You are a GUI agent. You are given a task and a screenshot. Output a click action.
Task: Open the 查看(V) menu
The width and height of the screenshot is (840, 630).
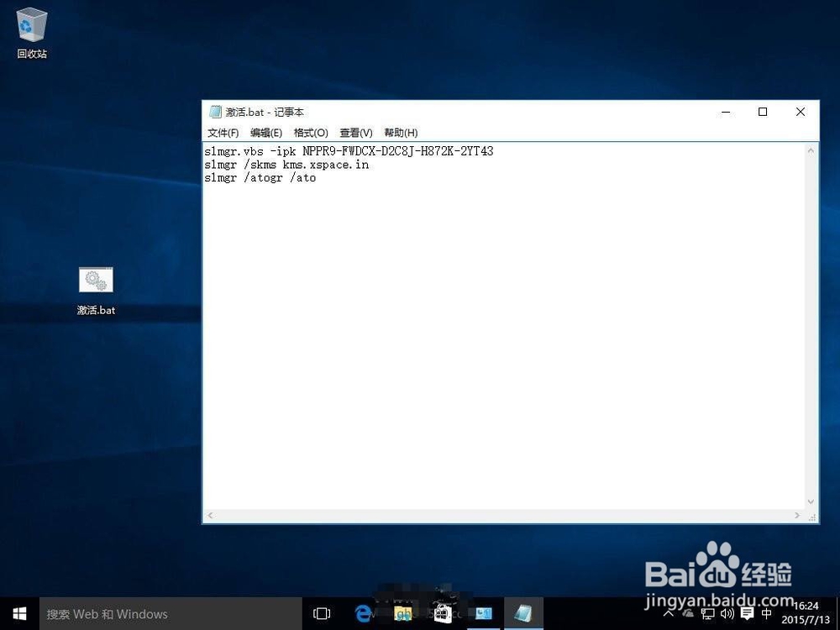pos(355,132)
